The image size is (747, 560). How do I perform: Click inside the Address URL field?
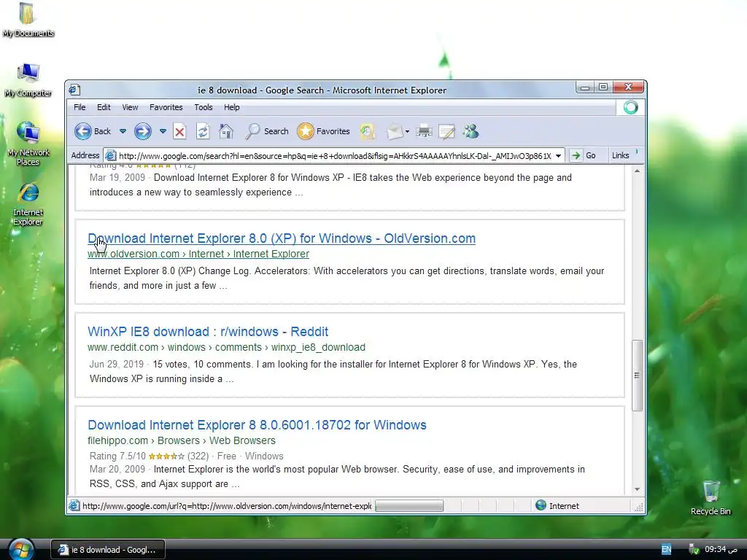click(x=334, y=156)
